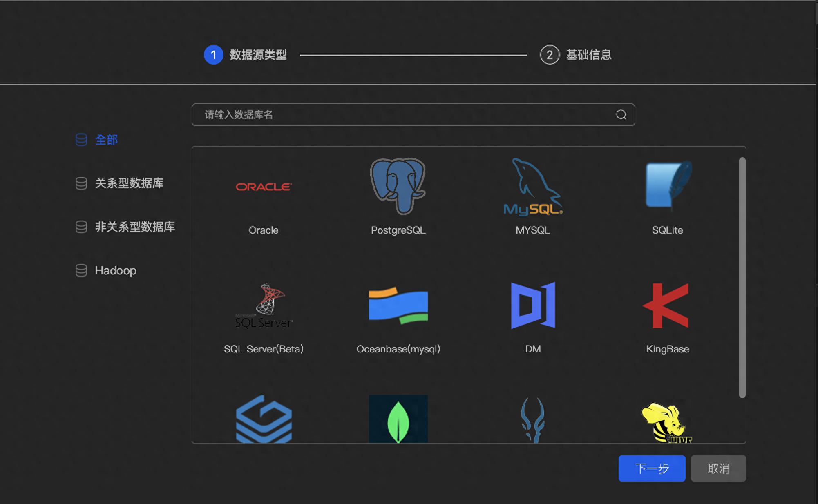Pick the DM database logo

coord(533,305)
